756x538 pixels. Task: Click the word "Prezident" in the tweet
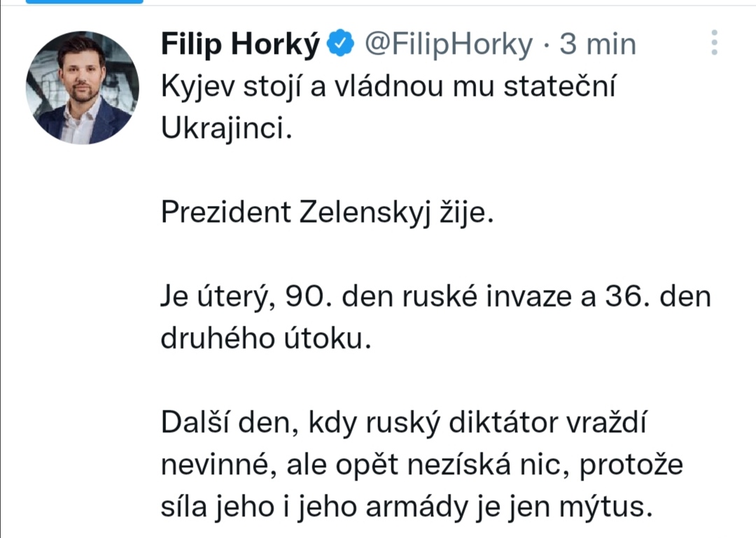[225, 213]
